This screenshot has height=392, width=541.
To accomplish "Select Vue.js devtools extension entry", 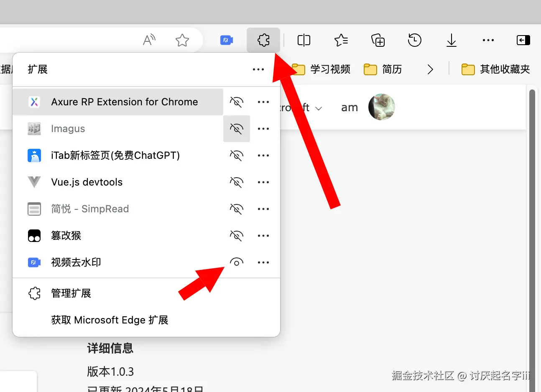I will click(x=118, y=182).
